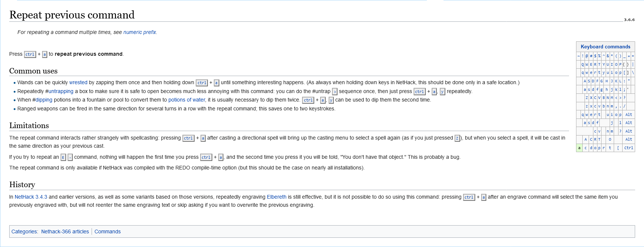Open the dipping link
This screenshot has height=247, width=644.
(x=44, y=100)
